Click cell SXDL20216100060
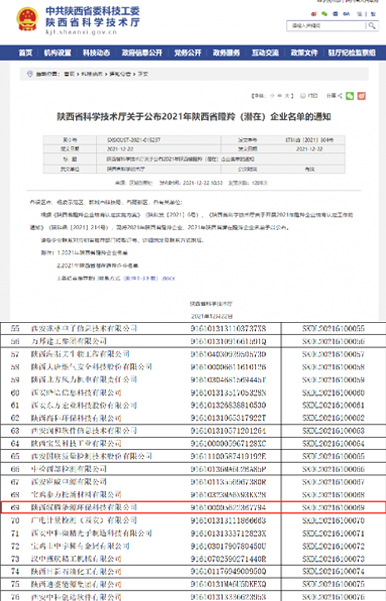The image size is (386, 601). click(333, 392)
